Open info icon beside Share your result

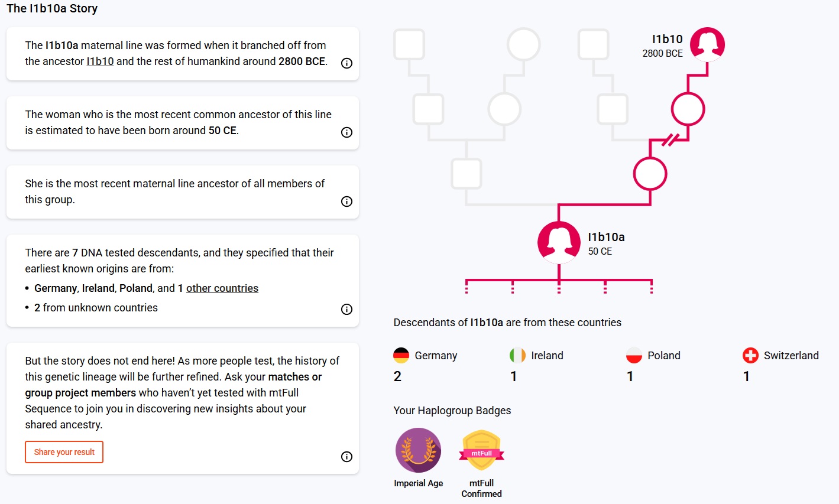pos(347,457)
